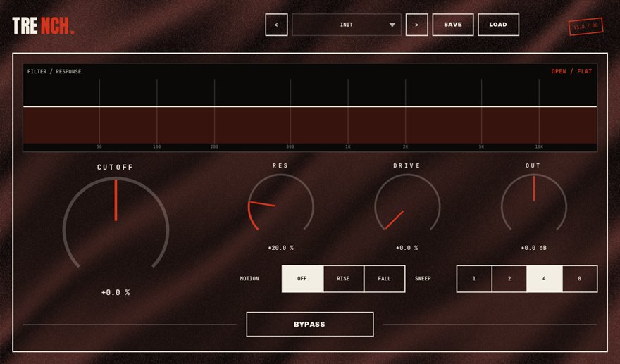Click the 10K frequency label in the display
The width and height of the screenshot is (620, 364).
pos(539,146)
